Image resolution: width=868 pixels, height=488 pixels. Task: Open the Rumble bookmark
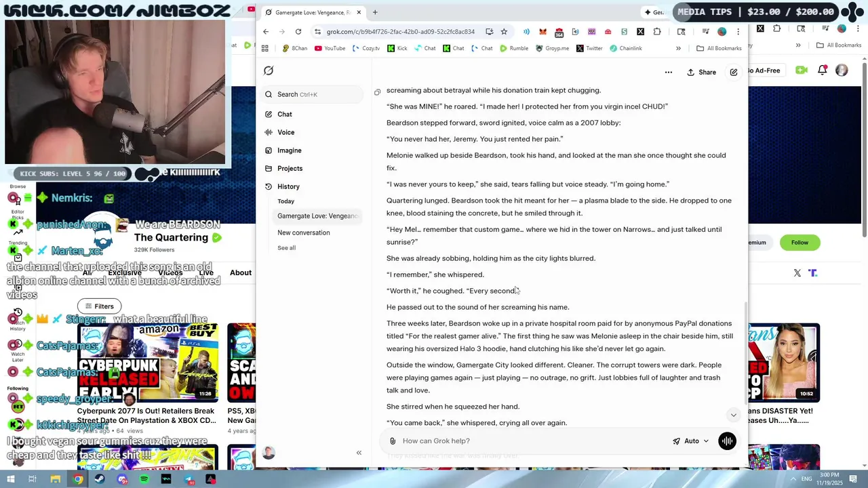click(514, 48)
